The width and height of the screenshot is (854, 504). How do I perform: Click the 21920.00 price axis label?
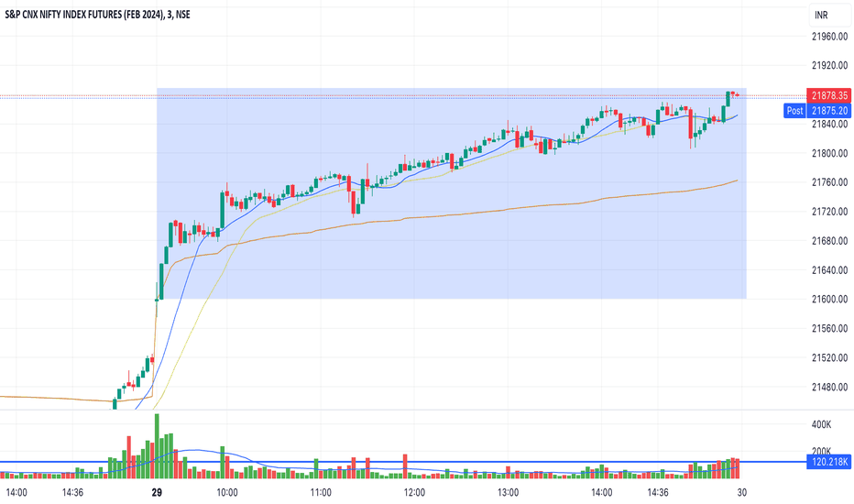pyautogui.click(x=829, y=65)
